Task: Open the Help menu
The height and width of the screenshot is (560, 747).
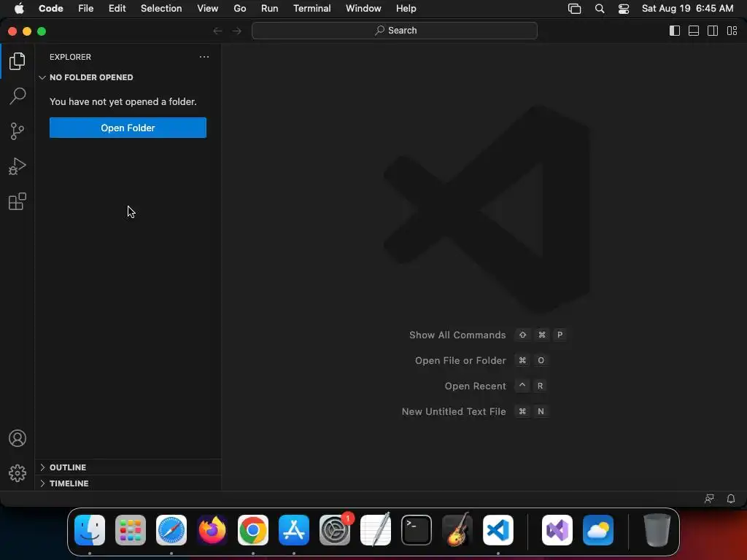Action: click(x=406, y=9)
